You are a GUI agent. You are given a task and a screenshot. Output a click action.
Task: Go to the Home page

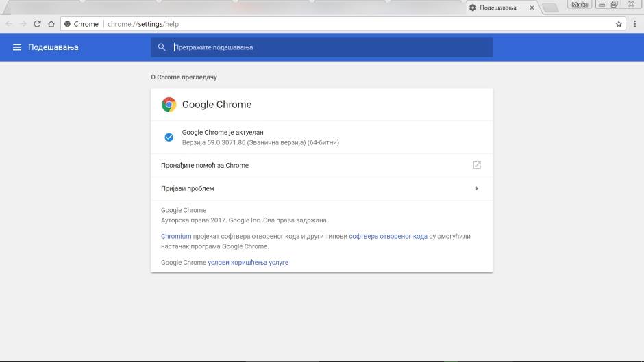51,24
